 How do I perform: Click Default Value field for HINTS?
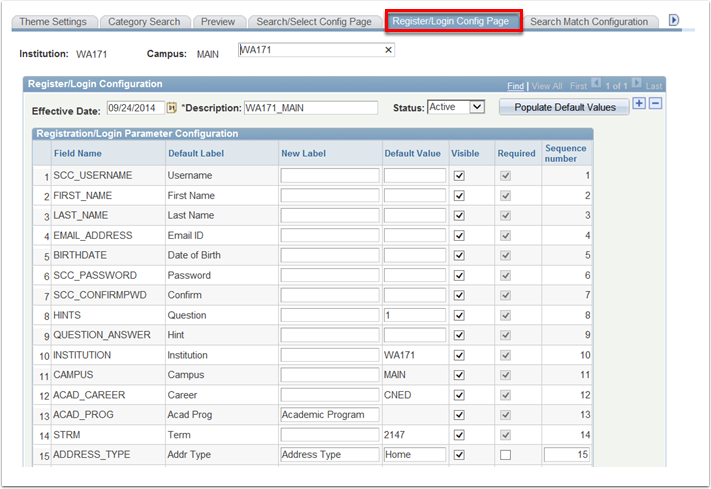[414, 315]
